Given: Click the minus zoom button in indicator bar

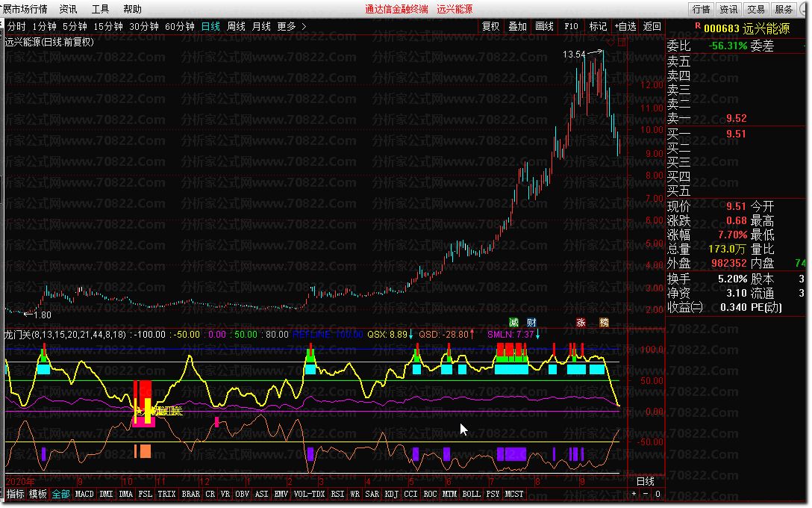Looking at the screenshot, I should pyautogui.click(x=646, y=494).
